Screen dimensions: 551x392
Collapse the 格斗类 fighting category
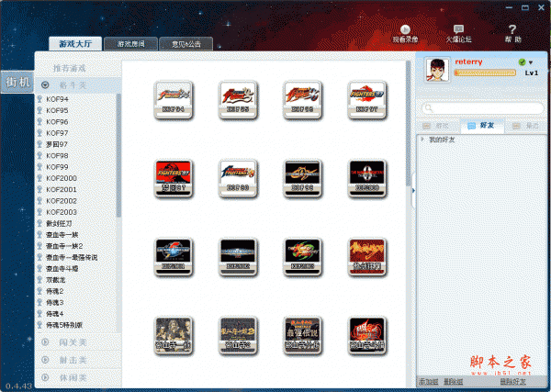45,85
